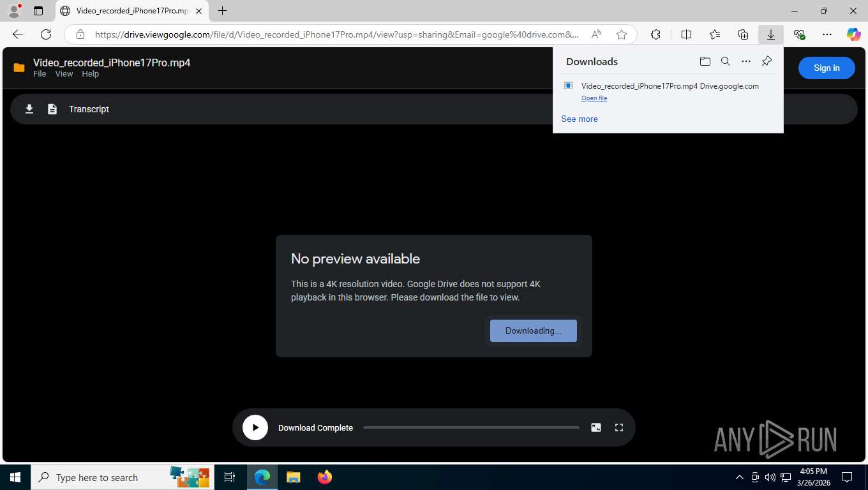Click the Video_recorded_iPhone17Pro.mp4 download entry
The height and width of the screenshot is (490, 868).
pos(668,91)
